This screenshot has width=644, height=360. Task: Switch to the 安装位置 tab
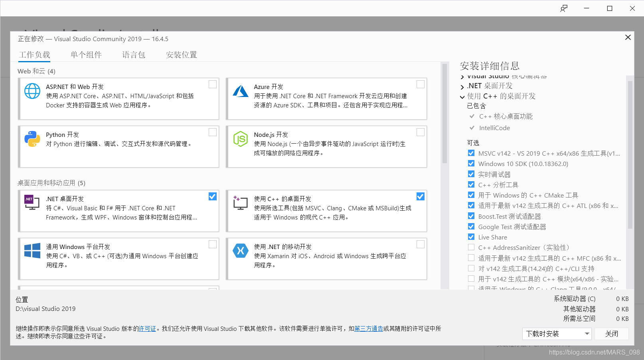(x=182, y=55)
